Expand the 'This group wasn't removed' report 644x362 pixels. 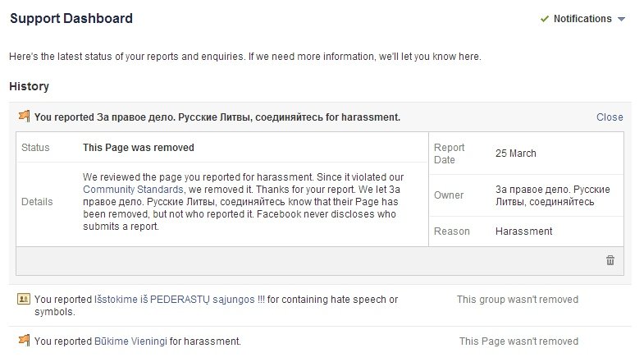pyautogui.click(x=518, y=300)
